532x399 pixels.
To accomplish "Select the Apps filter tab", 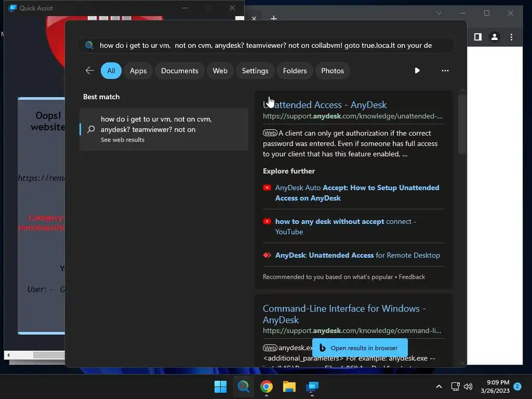I will point(138,71).
